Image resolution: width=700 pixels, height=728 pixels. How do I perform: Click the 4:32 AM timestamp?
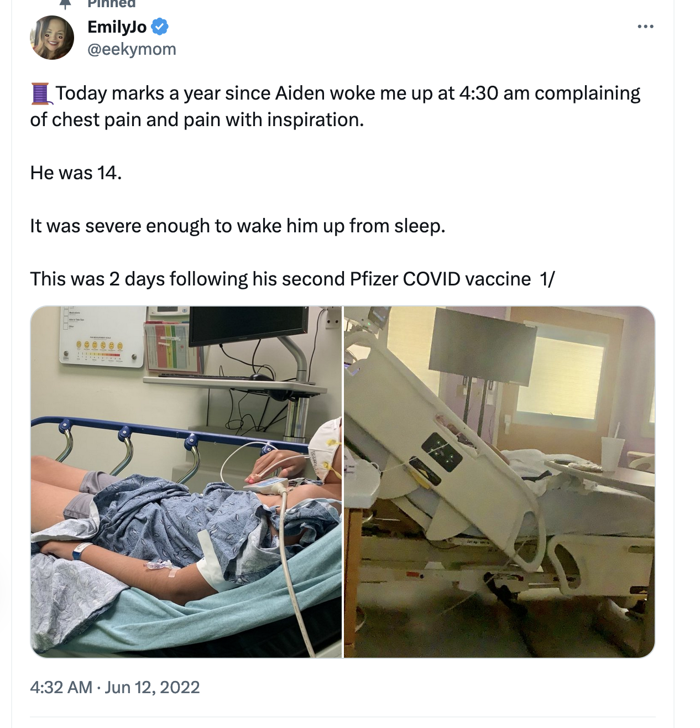pos(61,687)
